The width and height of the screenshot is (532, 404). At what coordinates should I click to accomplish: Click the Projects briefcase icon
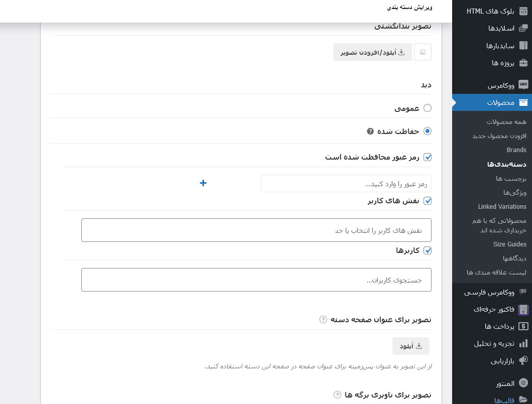[523, 63]
